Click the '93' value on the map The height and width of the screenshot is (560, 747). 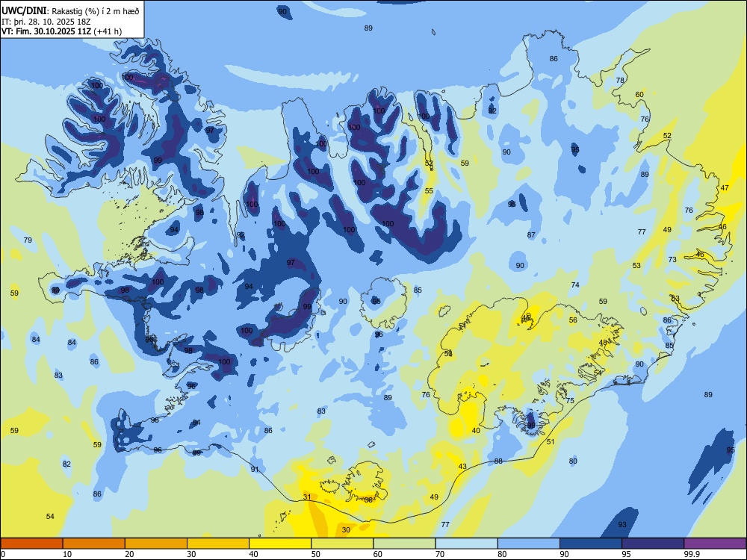(622, 525)
